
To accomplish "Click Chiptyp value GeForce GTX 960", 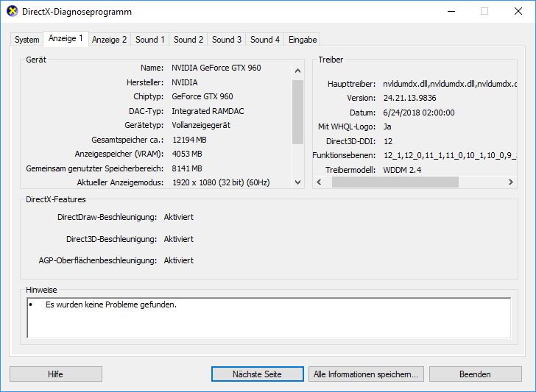I will tap(202, 96).
